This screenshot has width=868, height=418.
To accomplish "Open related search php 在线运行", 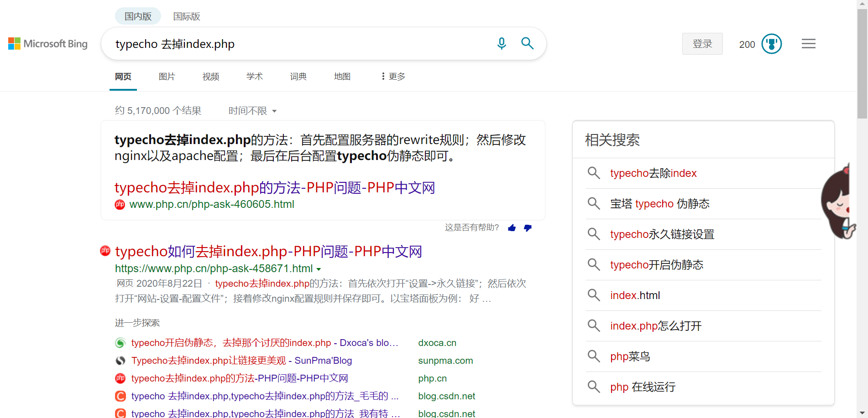I will [643, 387].
